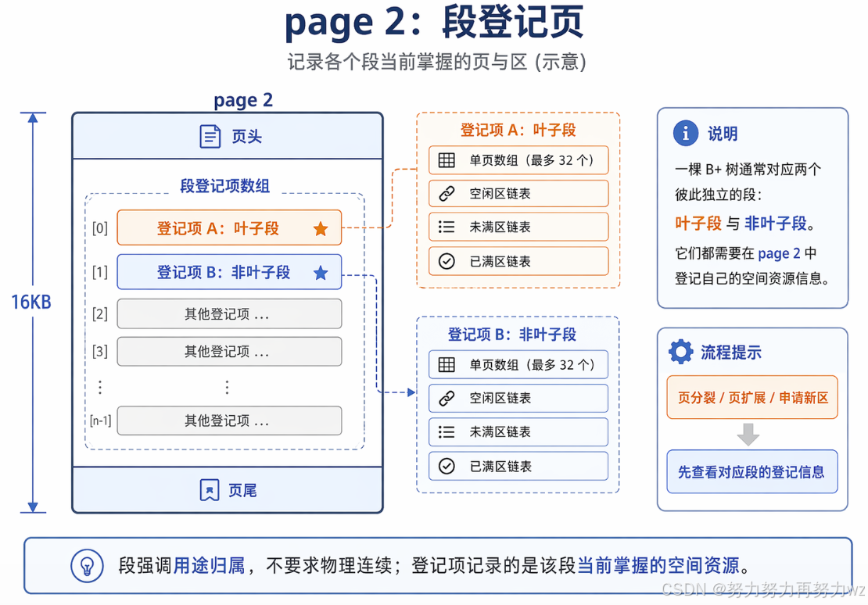Click 空闲区链表 in 登记项 A panel
The image size is (868, 605).
point(518,194)
